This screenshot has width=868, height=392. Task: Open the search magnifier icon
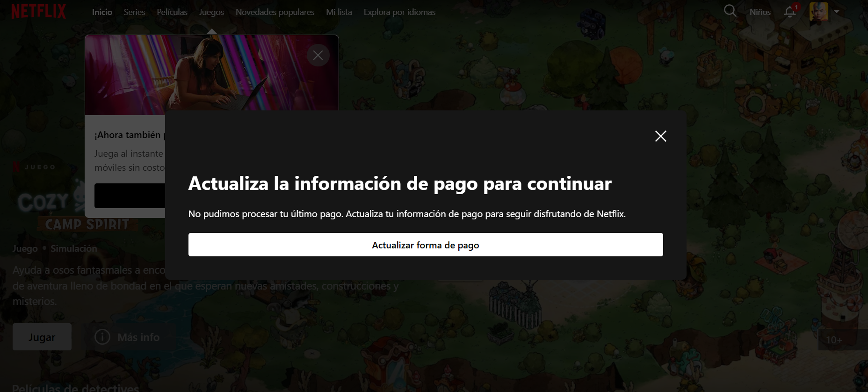730,11
